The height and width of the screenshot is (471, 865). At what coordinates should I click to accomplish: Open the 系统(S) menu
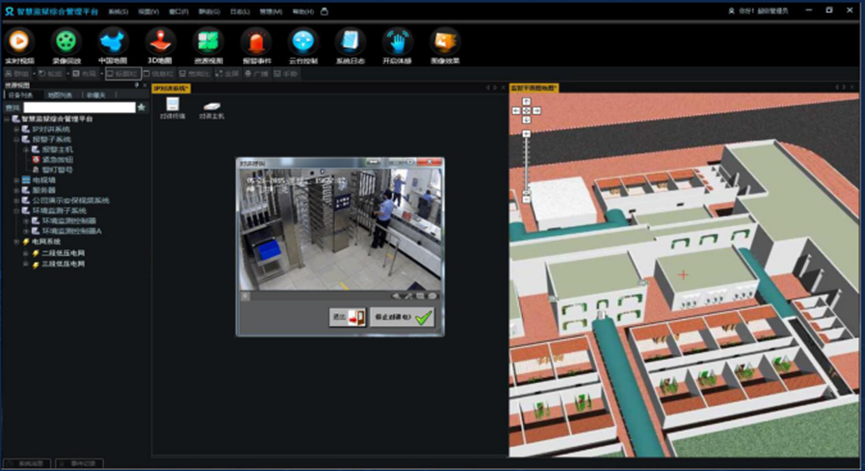coord(118,11)
